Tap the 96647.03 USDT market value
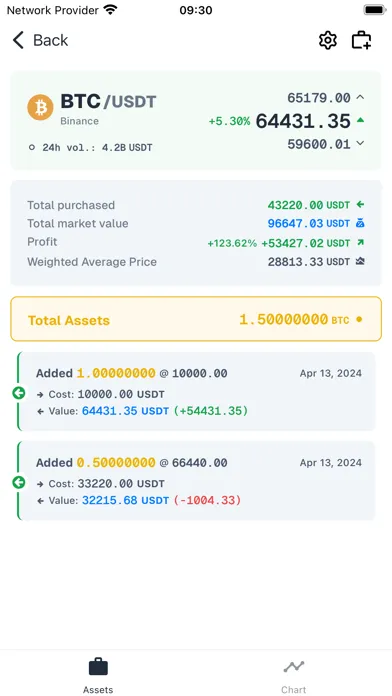Screen dimensions: 392x696 tap(309, 223)
